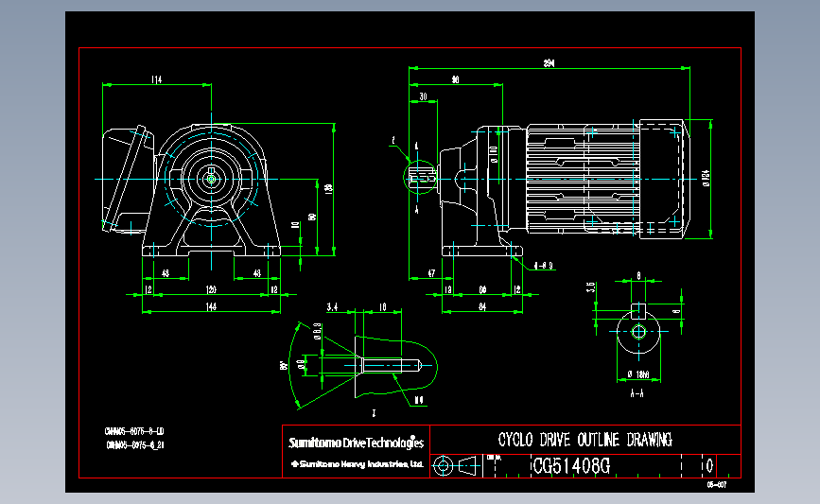
Task: Click the 144 base width dimension
Action: coord(211,306)
